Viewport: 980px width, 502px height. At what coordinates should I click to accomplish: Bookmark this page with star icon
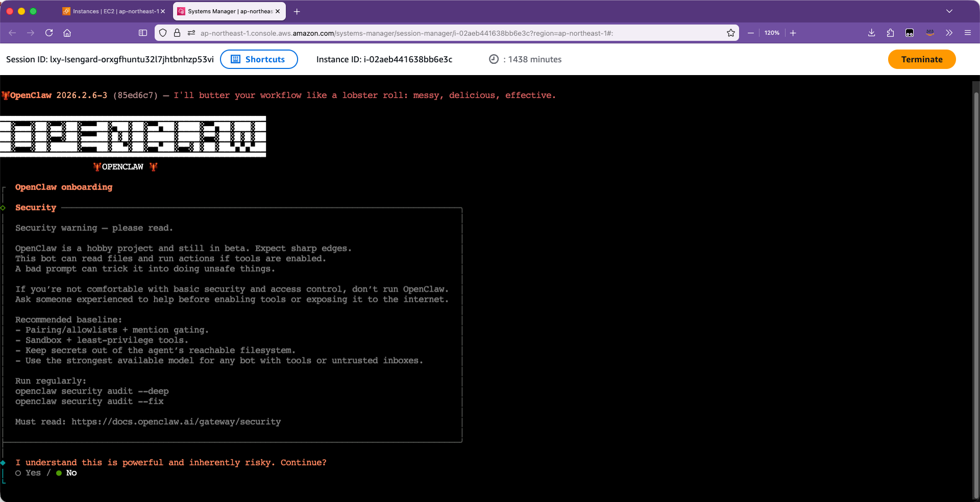tap(730, 33)
